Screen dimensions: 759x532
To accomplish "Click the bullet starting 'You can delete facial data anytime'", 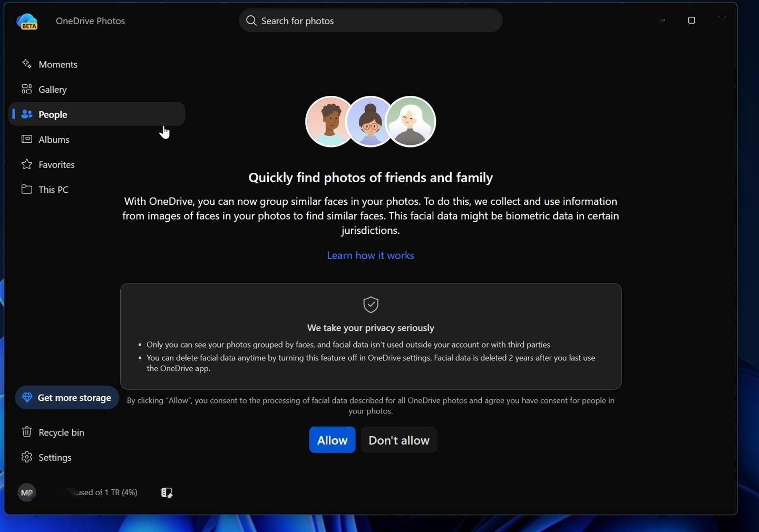I will (371, 363).
